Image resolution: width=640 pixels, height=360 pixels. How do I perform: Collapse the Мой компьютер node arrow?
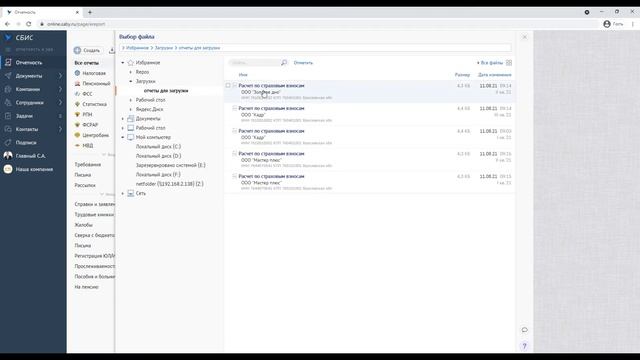tap(122, 138)
